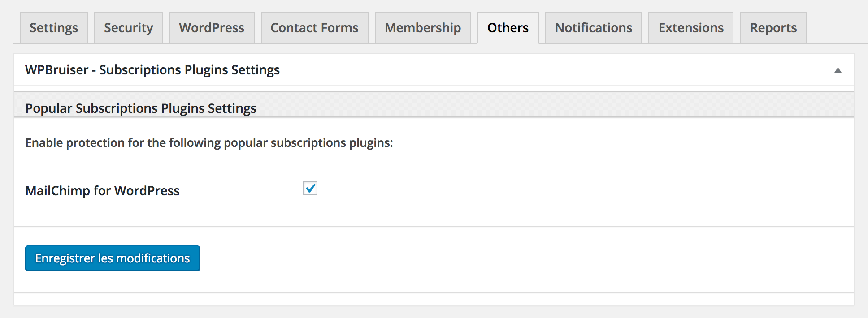The width and height of the screenshot is (868, 318).
Task: Click the Enable protection description text
Action: [x=209, y=143]
